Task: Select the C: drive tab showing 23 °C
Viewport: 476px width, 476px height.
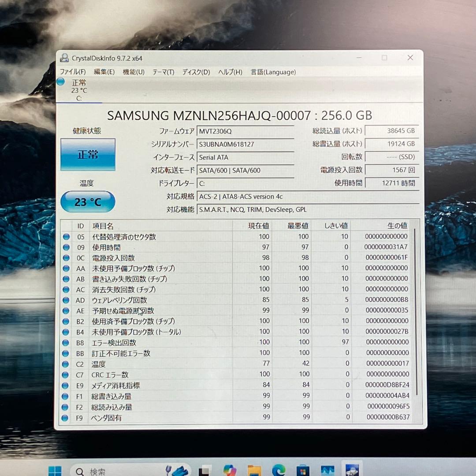Action: point(78,88)
